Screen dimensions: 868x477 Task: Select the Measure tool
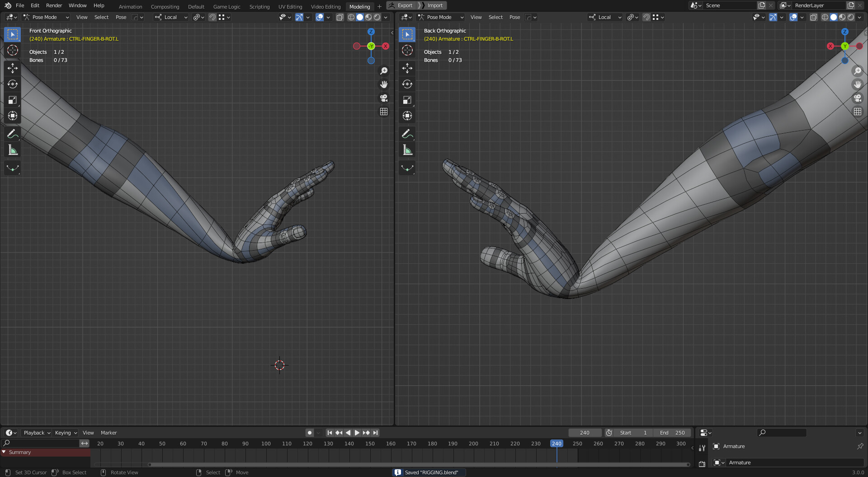tap(12, 150)
